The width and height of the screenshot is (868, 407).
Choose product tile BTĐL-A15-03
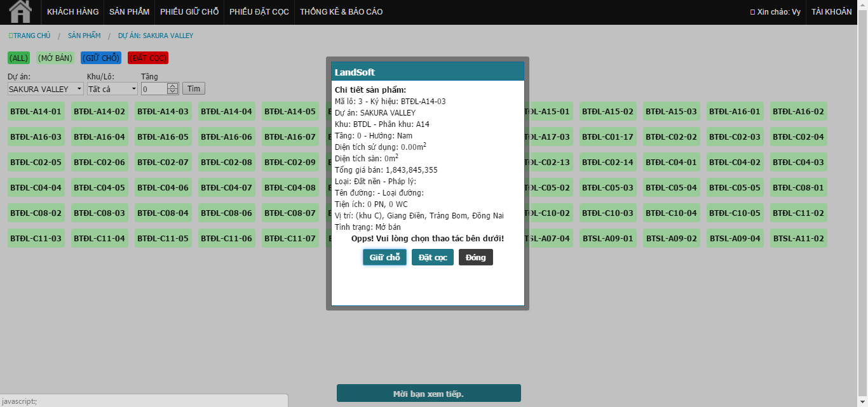coord(672,112)
